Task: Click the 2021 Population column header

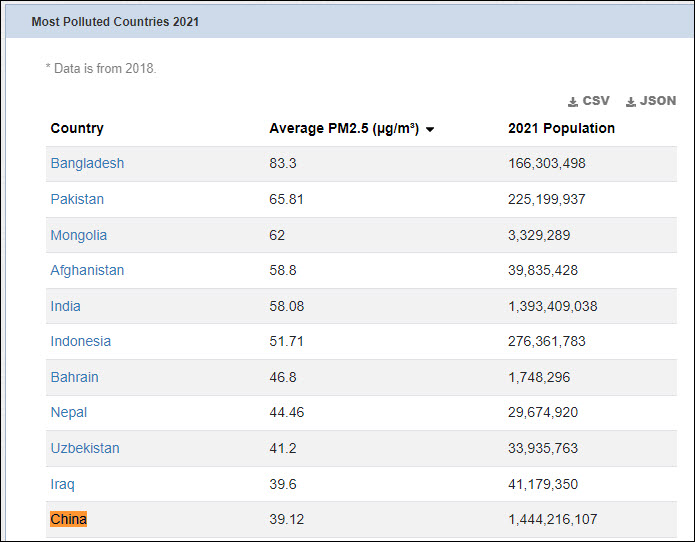Action: click(x=561, y=128)
